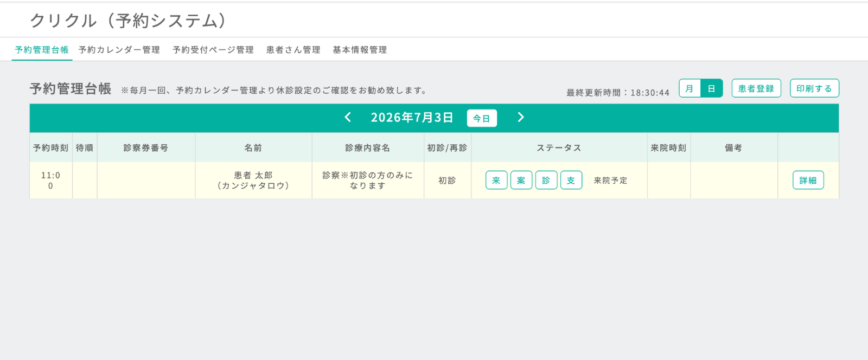Click the 案 status button

521,180
